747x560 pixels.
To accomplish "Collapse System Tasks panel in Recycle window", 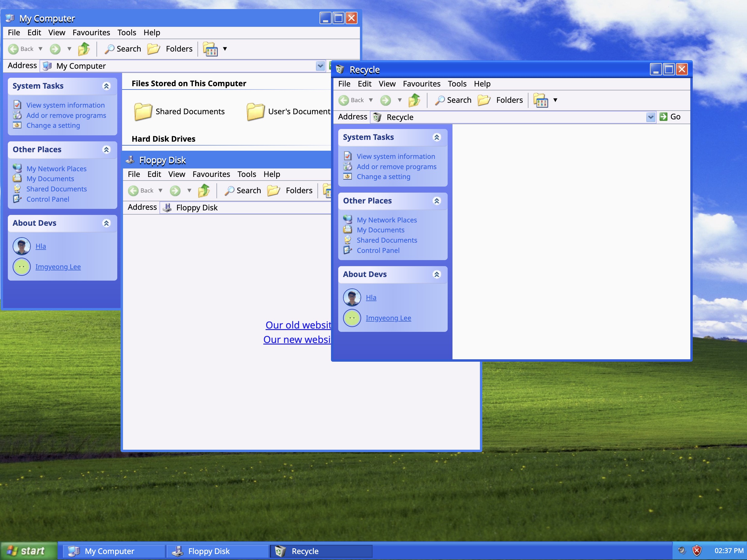I will (x=437, y=137).
